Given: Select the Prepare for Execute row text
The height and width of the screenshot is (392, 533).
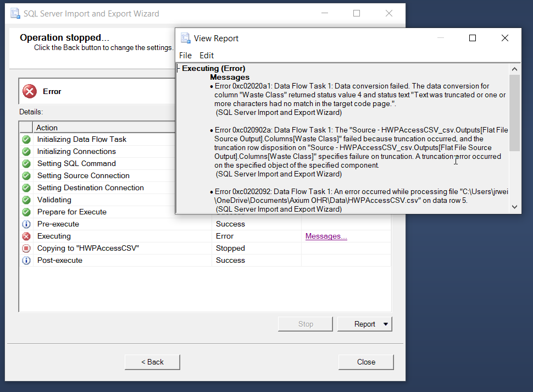Looking at the screenshot, I should coord(72,212).
